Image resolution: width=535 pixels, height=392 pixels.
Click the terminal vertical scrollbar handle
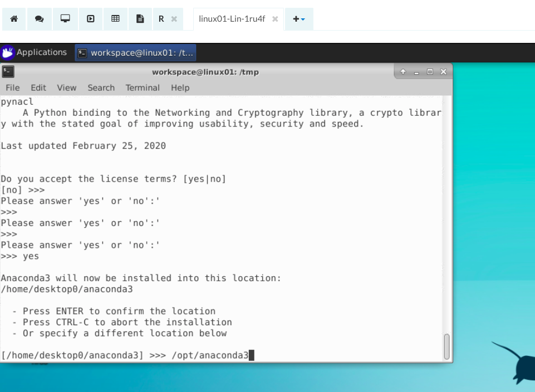point(446,347)
